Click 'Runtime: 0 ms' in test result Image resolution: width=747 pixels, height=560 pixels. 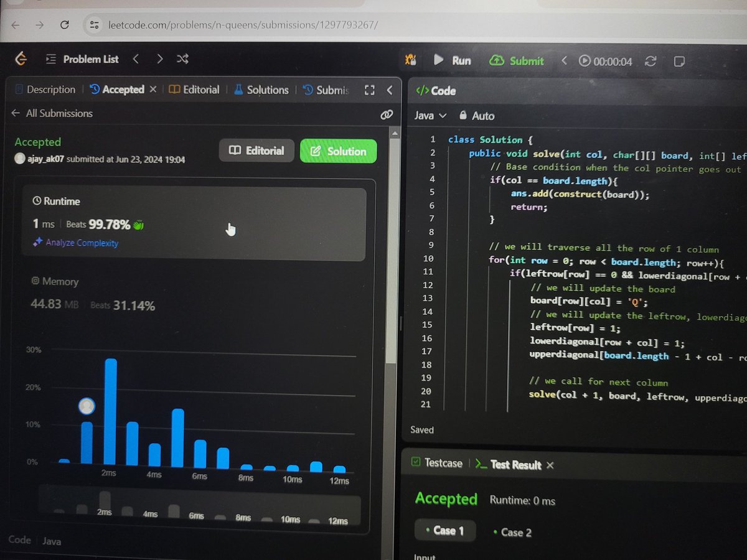522,500
